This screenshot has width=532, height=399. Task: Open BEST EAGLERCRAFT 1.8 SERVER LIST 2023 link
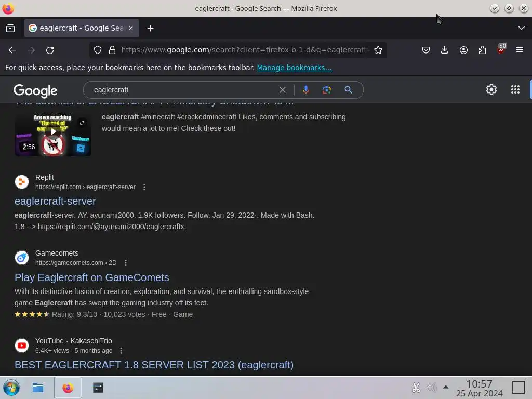click(154, 365)
